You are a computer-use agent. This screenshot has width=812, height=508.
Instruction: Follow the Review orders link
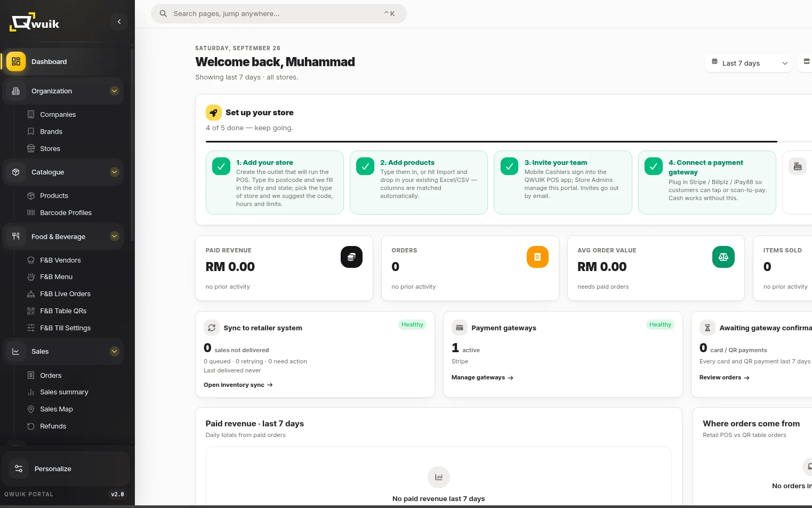click(x=725, y=377)
